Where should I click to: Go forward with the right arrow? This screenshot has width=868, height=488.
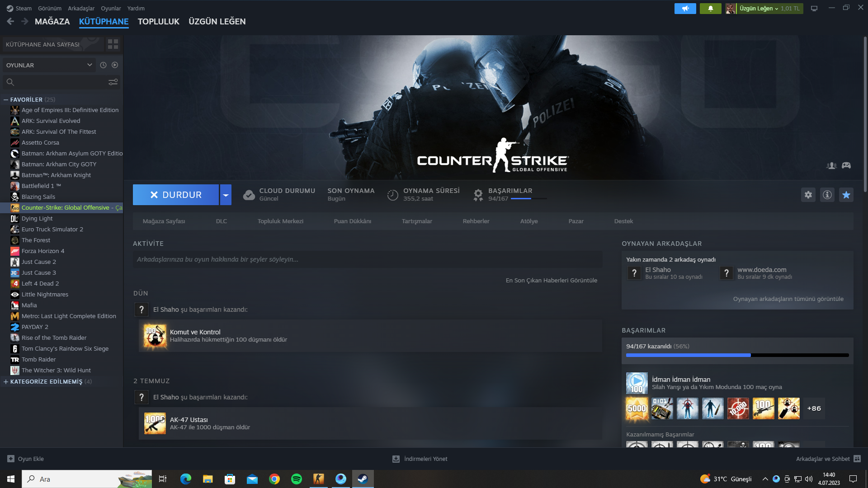(x=25, y=21)
